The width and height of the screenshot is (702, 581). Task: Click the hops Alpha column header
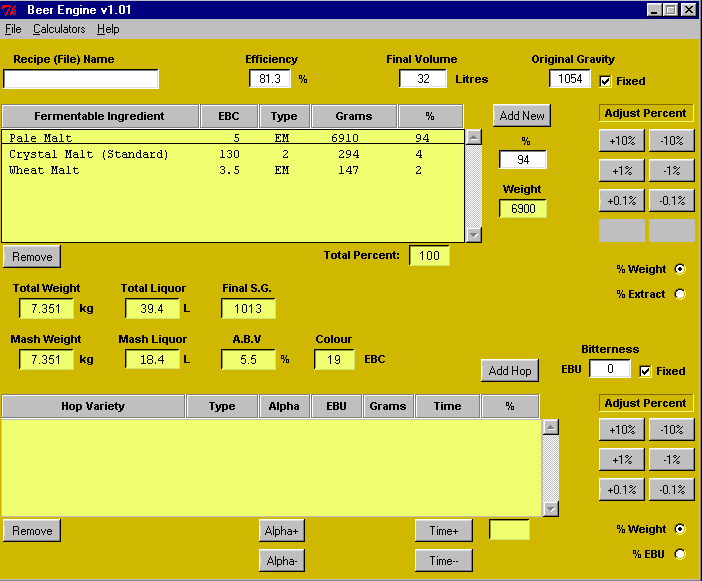[x=284, y=406]
